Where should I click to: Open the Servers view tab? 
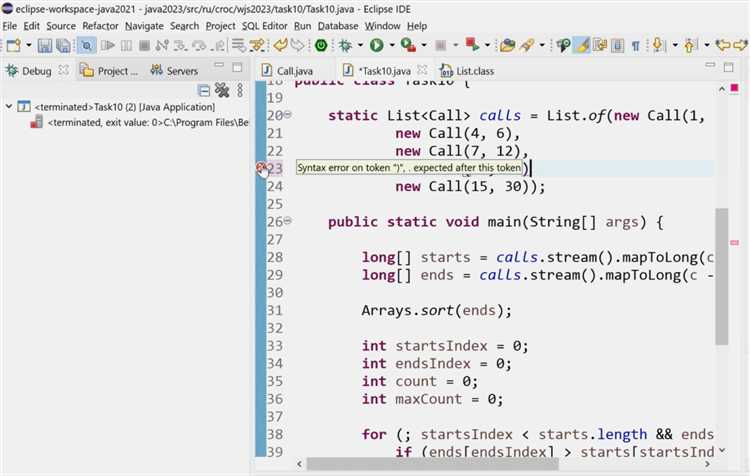point(181,71)
